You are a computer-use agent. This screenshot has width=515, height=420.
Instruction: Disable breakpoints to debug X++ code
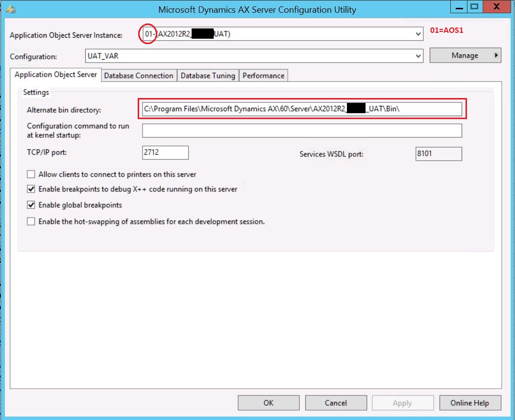tap(31, 189)
